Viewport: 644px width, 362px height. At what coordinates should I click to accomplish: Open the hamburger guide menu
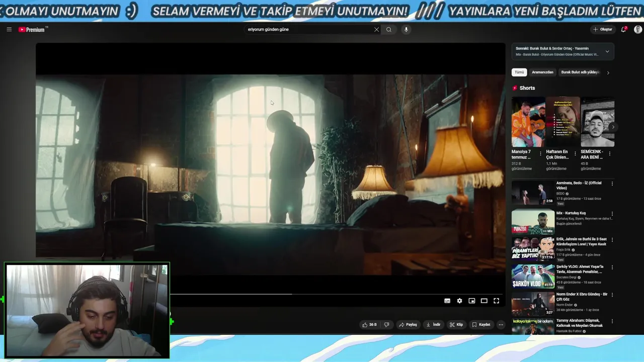click(9, 30)
